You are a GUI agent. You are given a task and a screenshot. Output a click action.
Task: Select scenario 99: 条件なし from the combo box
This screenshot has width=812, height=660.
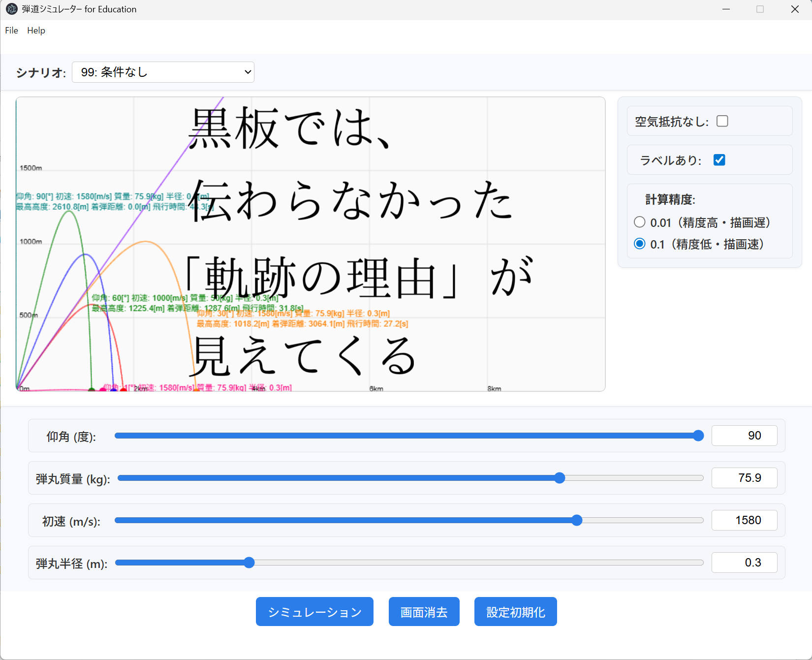pyautogui.click(x=162, y=72)
